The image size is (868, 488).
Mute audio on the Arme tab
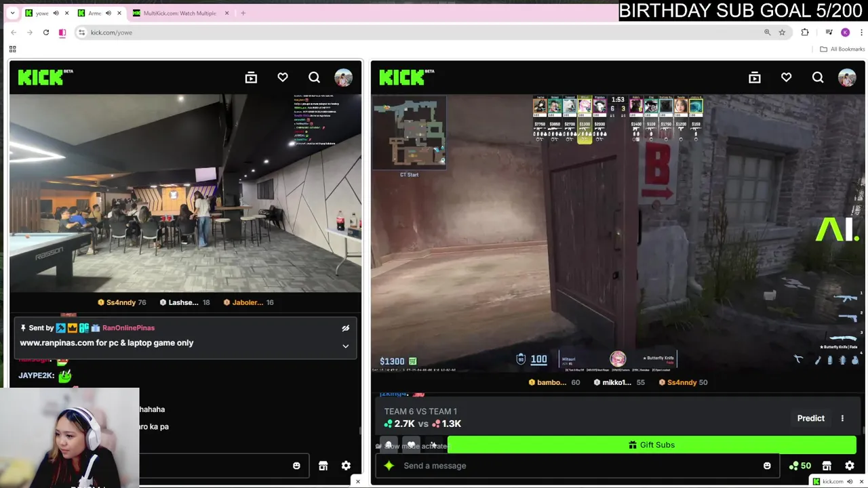coord(108,13)
